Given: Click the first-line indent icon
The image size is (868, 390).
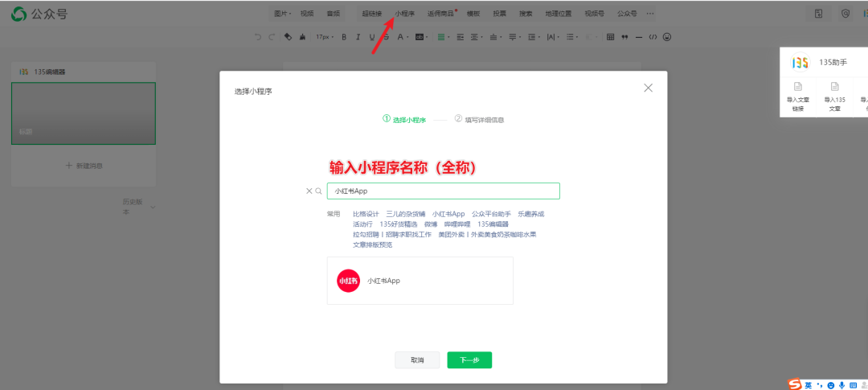Looking at the screenshot, I should [x=460, y=37].
